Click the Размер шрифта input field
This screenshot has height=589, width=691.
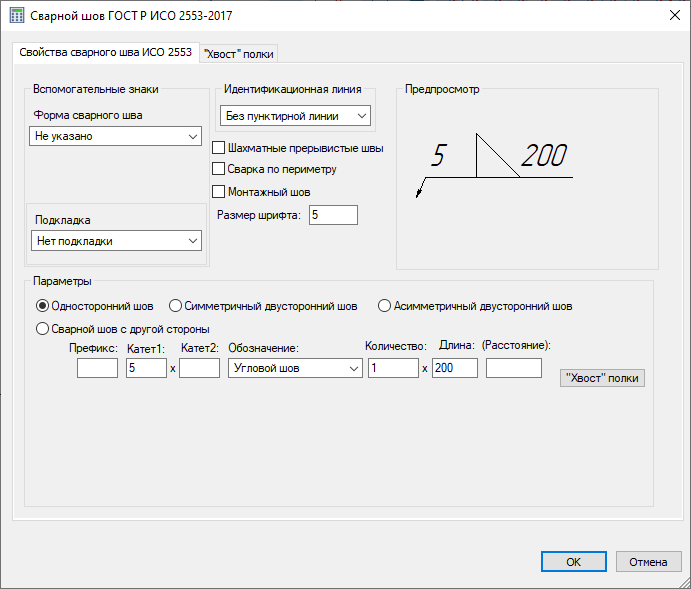332,214
